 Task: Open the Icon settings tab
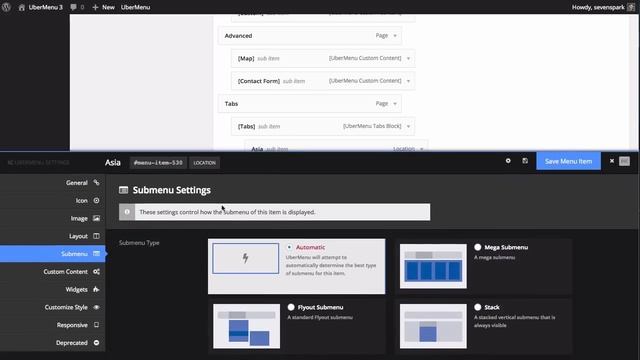[x=53, y=200]
